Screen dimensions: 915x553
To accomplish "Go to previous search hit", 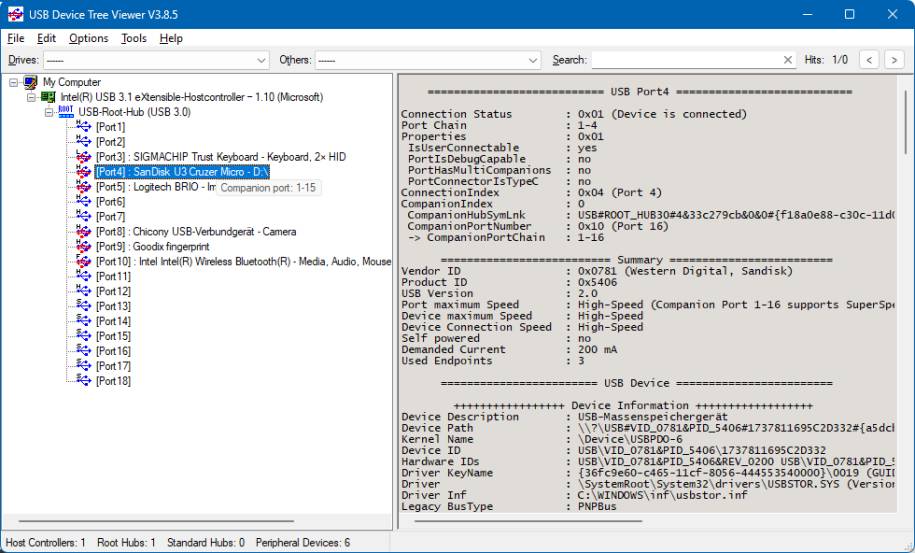I will click(869, 60).
